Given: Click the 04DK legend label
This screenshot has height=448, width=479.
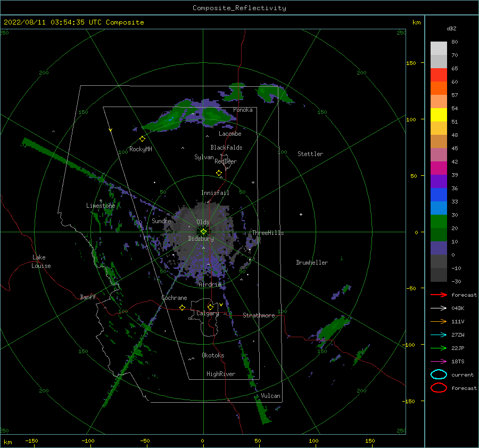Looking at the screenshot, I should [458, 308].
